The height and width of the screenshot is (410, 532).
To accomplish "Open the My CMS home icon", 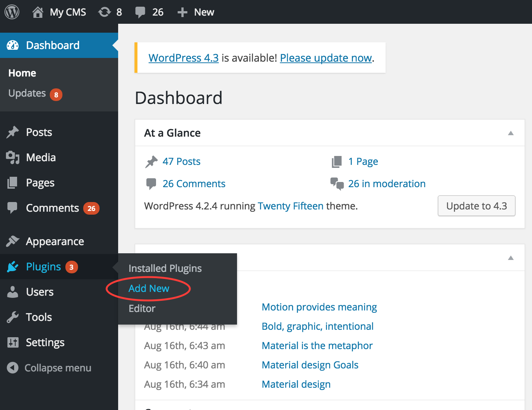I will (38, 12).
